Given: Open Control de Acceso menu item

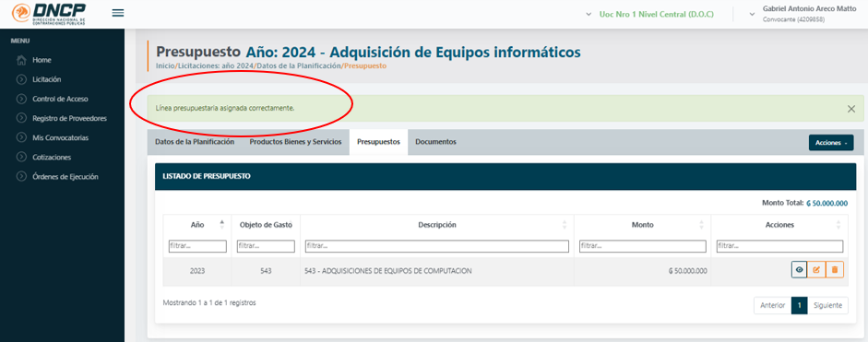Looking at the screenshot, I should 60,99.
